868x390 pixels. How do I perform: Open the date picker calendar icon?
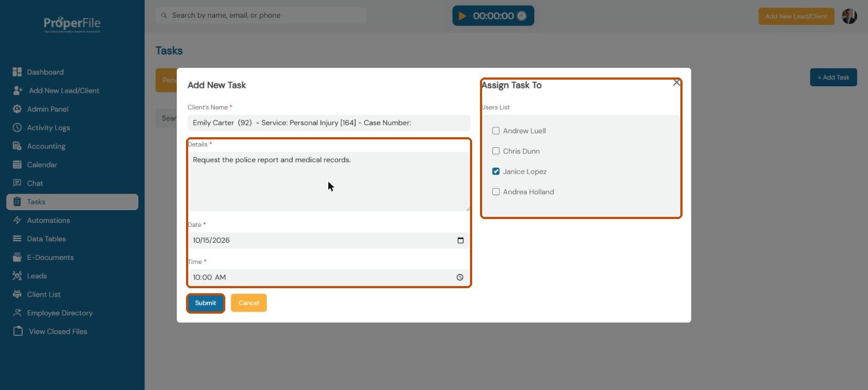(461, 240)
